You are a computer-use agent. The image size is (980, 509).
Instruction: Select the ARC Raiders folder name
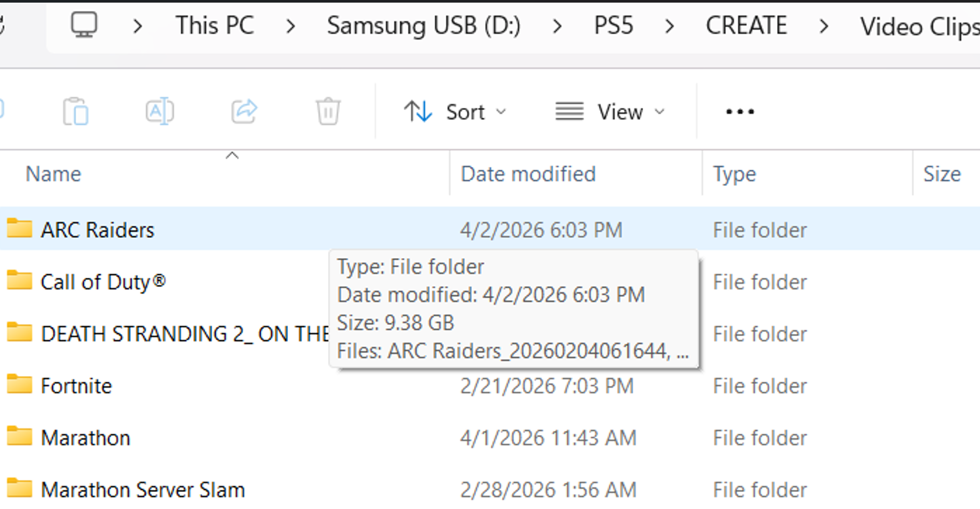coord(98,230)
